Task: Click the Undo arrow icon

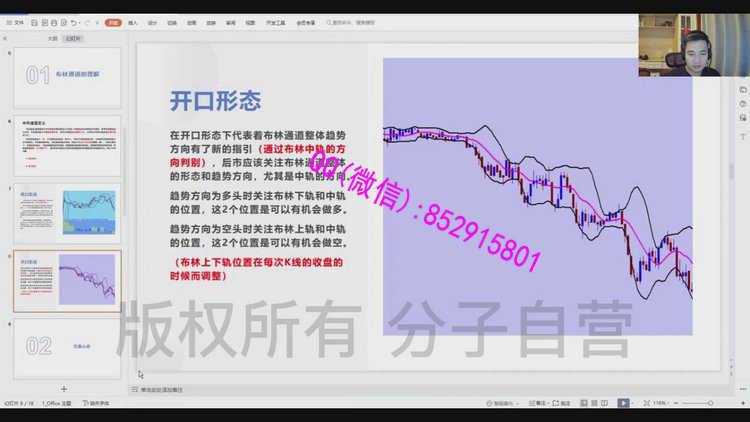Action: pos(75,21)
